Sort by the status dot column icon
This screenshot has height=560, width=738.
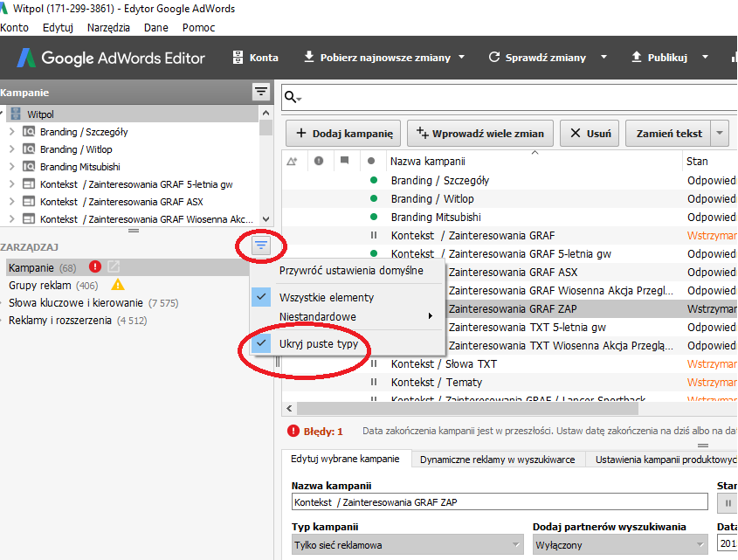tap(371, 161)
